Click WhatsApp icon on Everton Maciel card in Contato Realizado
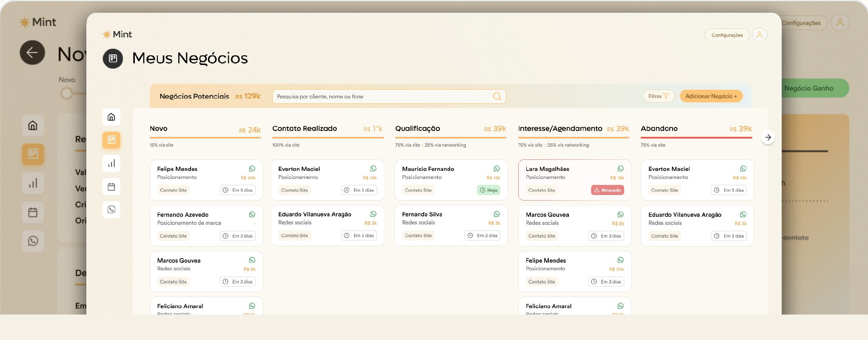 (x=373, y=169)
